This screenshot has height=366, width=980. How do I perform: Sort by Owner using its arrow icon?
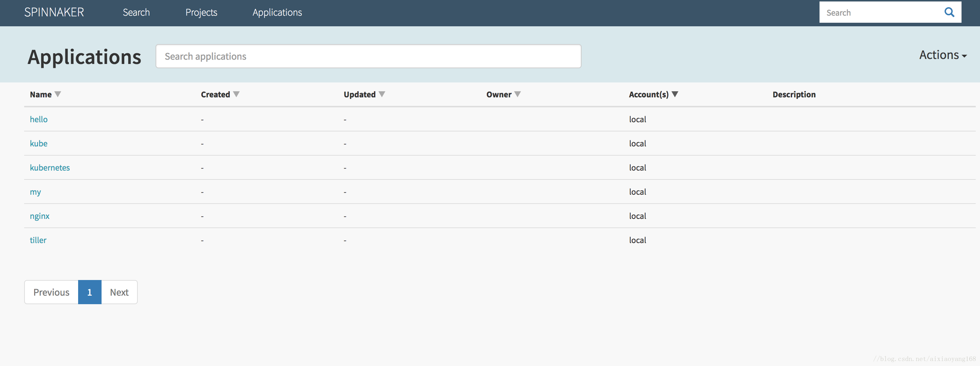pos(517,94)
